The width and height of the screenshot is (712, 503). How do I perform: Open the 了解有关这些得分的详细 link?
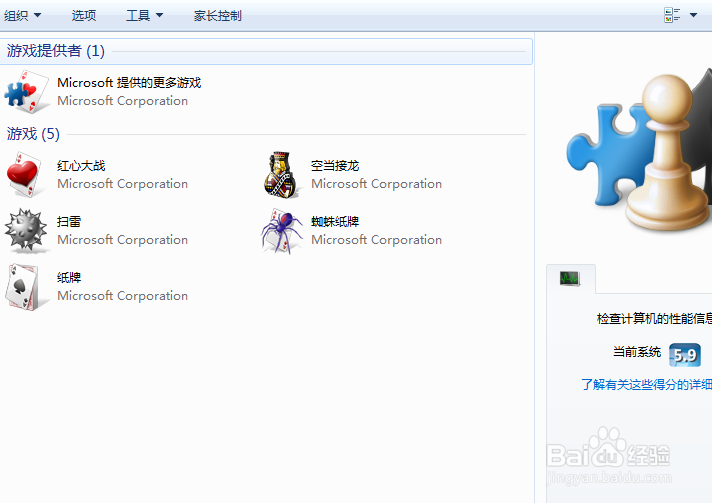[646, 385]
